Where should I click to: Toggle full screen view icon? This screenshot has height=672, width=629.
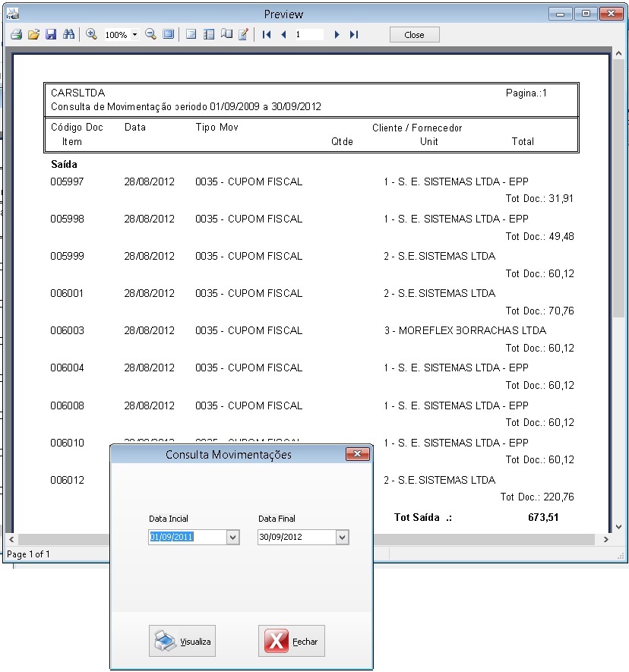coord(168,35)
